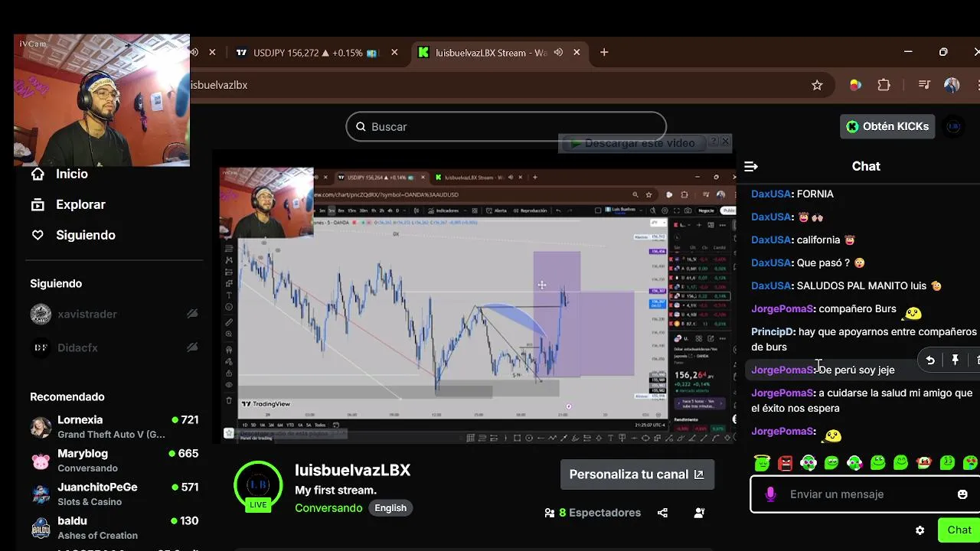Screen dimensions: 980x551
Task: Insert the seventh quick emote, a green smiling blob
Action: tap(901, 462)
